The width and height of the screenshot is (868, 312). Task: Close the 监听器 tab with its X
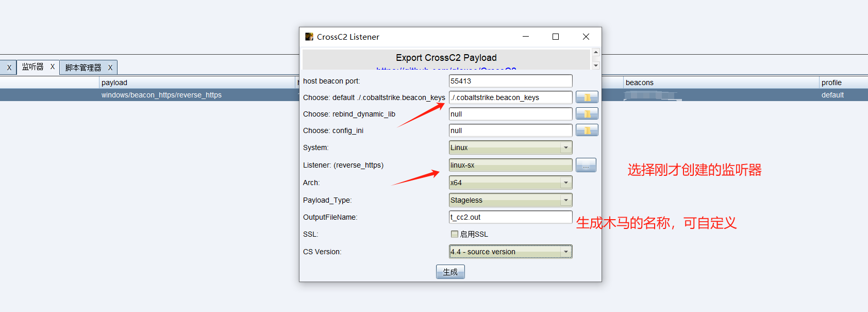53,67
